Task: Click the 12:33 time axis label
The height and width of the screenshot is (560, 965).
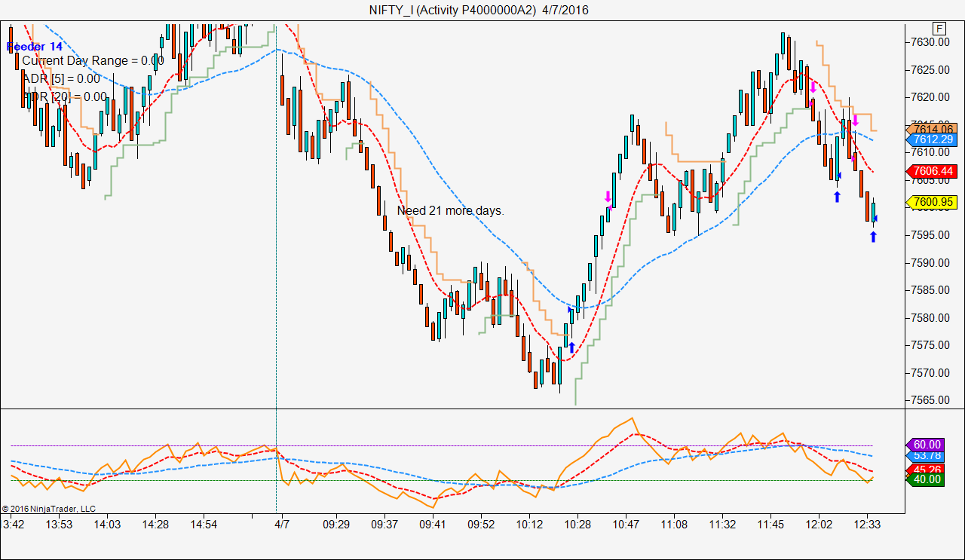Action: tap(867, 525)
